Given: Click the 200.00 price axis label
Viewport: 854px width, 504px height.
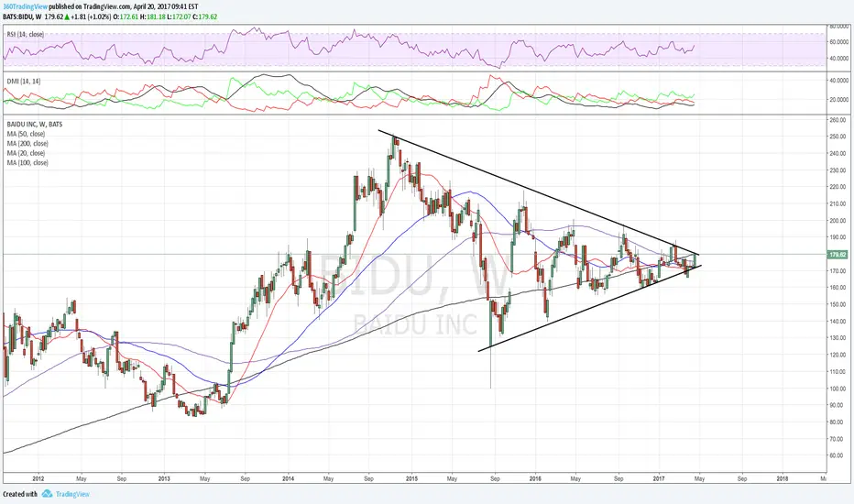Looking at the screenshot, I should (838, 221).
